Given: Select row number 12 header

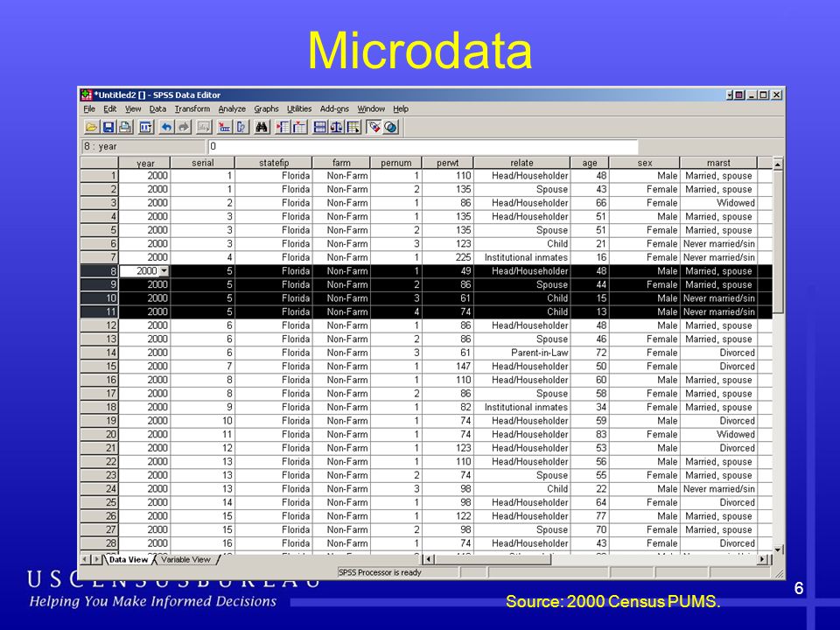Looking at the screenshot, I should [99, 325].
